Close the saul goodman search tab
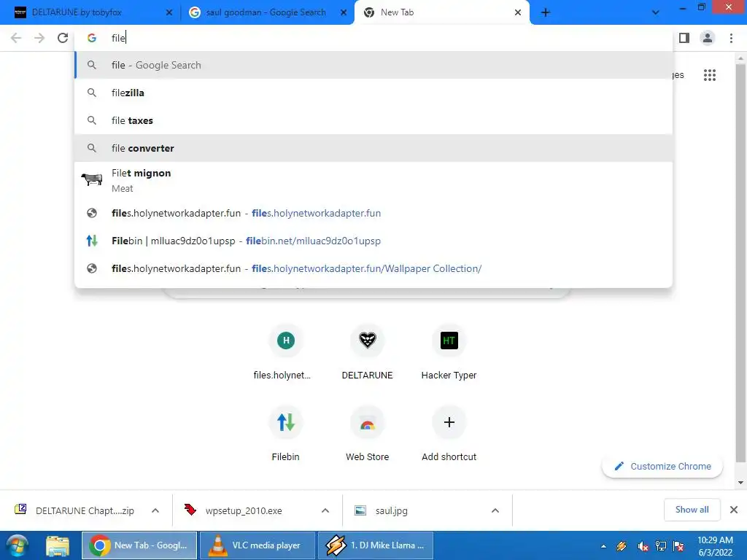 coord(344,13)
